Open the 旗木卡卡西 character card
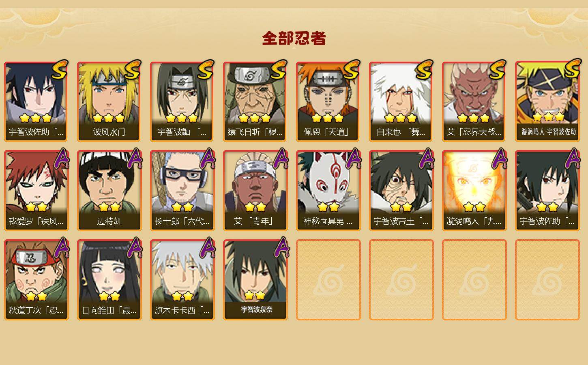588x365 pixels. pos(182,280)
